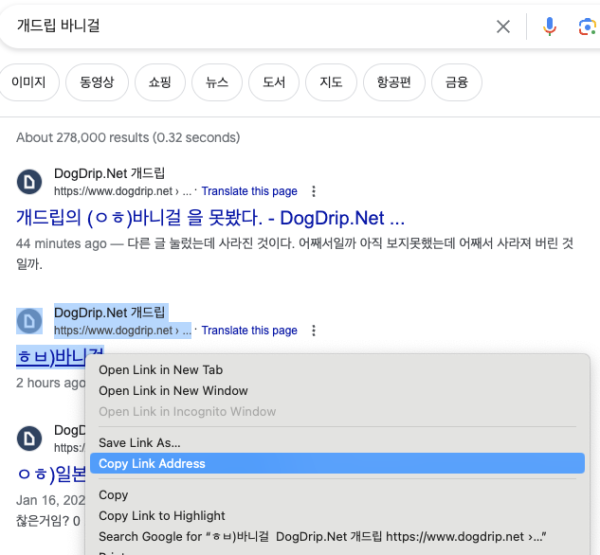
Task: Click the first result's DogDrip favicon
Action: pos(29,182)
